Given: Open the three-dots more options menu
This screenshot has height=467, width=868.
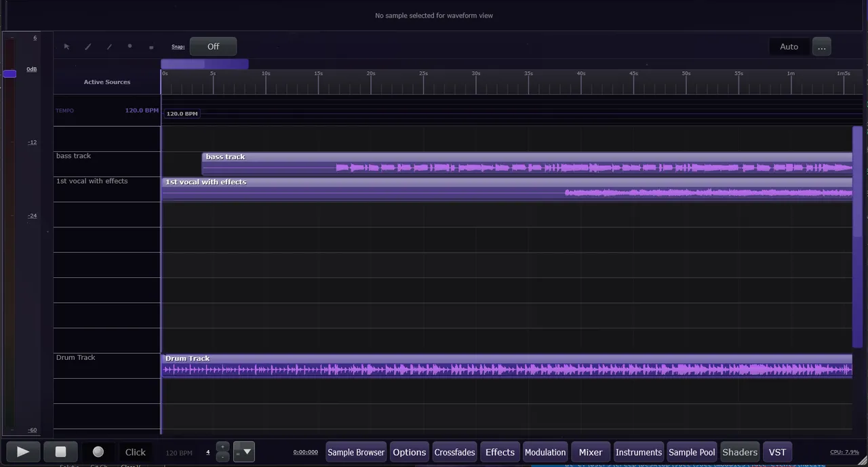Looking at the screenshot, I should pyautogui.click(x=821, y=47).
